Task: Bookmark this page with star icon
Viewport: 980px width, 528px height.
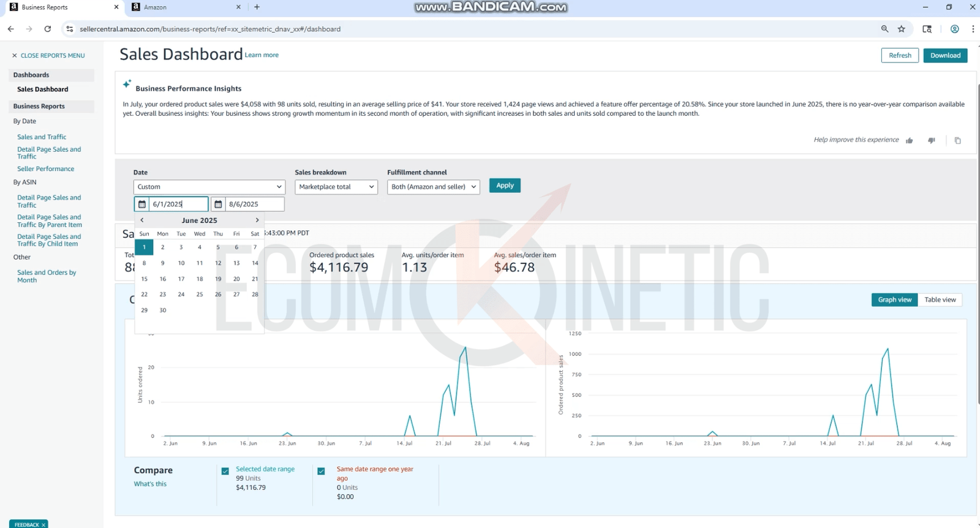Action: coord(902,29)
